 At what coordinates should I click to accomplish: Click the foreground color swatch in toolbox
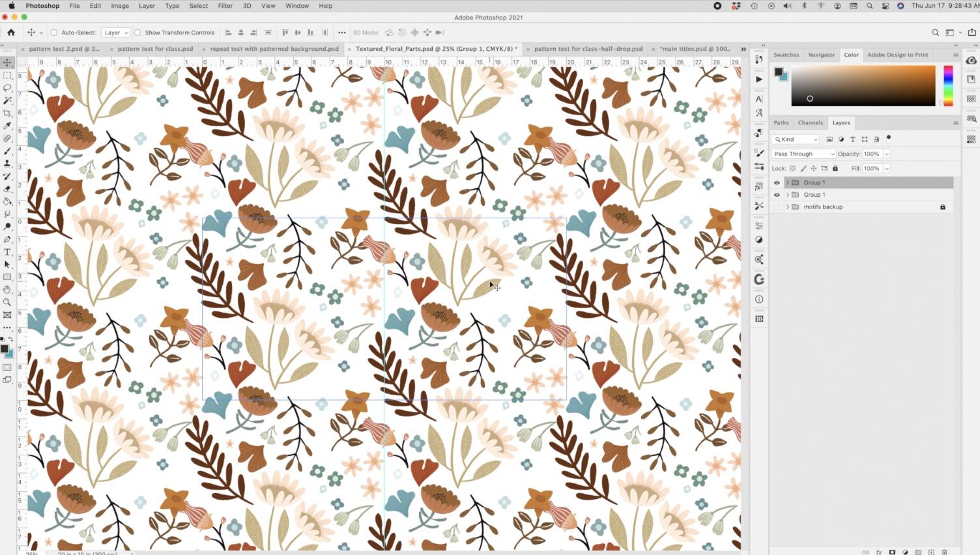click(5, 349)
